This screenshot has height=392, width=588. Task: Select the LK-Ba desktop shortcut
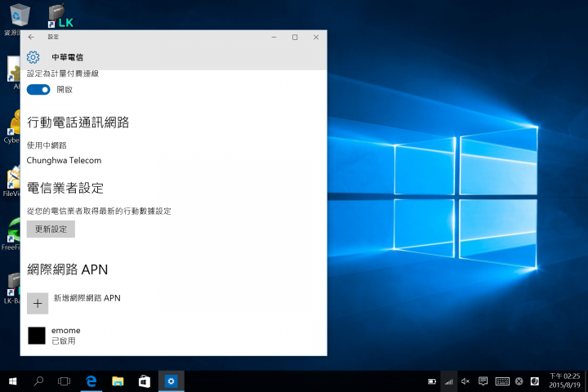click(12, 288)
